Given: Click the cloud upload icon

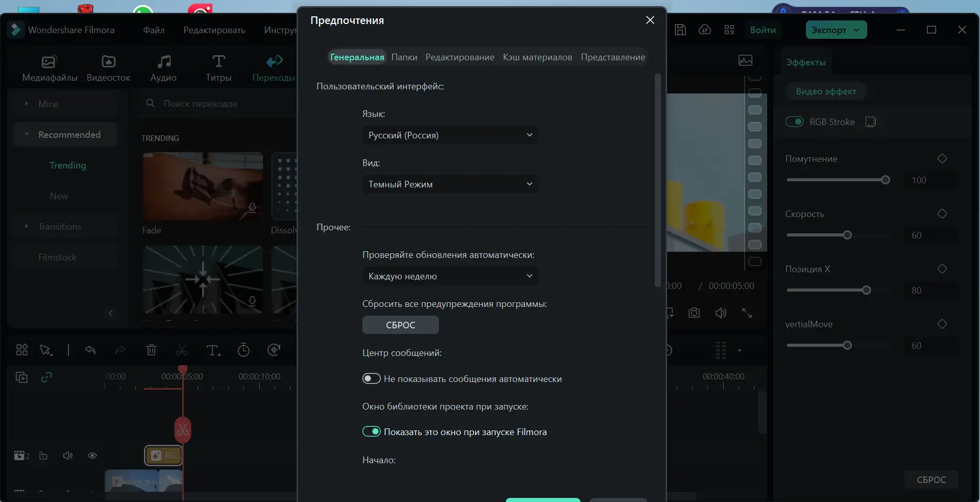Looking at the screenshot, I should [705, 30].
